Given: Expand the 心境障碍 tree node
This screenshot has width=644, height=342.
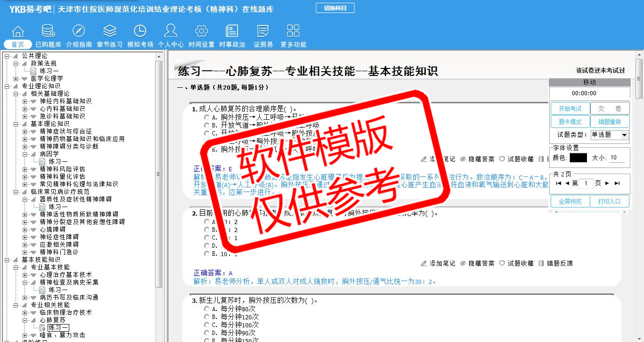Looking at the screenshot, I should click(x=25, y=229).
